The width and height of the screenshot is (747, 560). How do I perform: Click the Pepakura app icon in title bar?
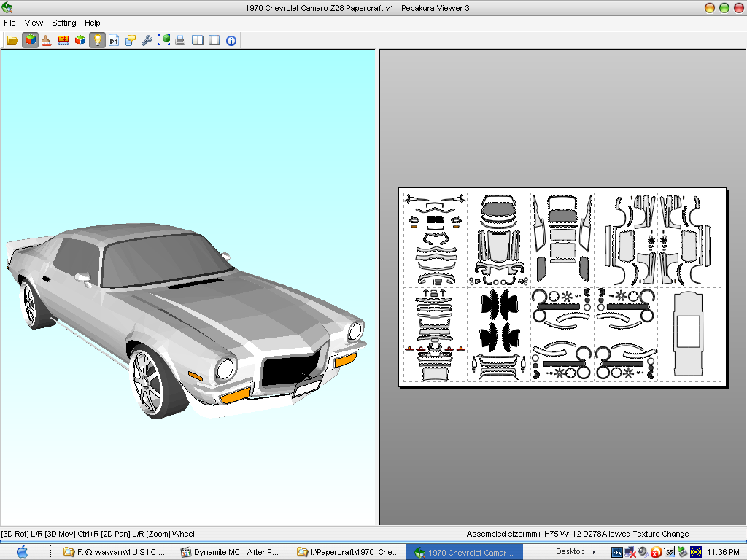click(x=7, y=7)
